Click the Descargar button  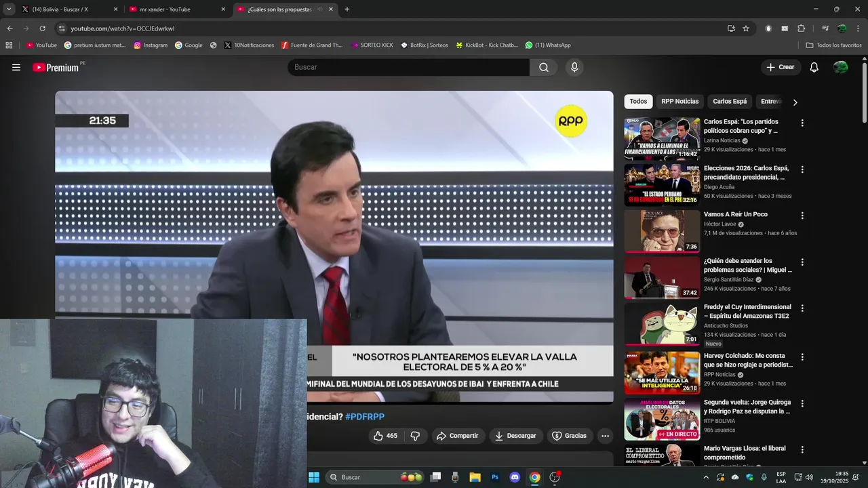515,436
